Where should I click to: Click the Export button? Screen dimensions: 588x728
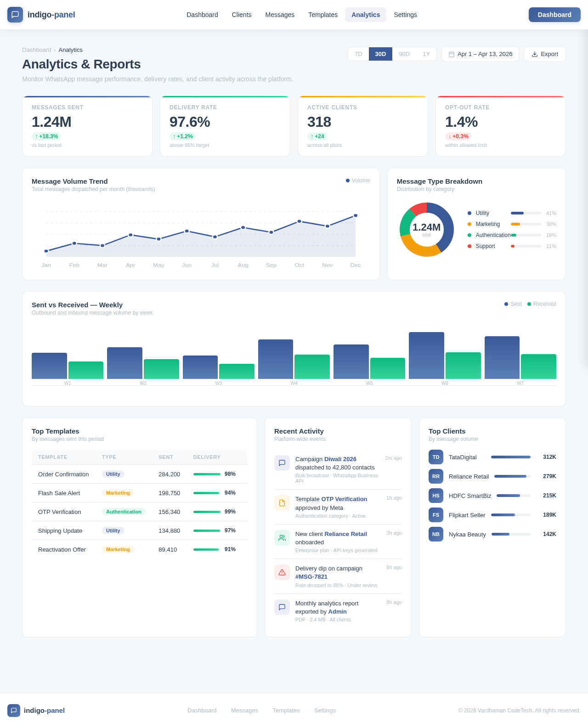(x=545, y=54)
